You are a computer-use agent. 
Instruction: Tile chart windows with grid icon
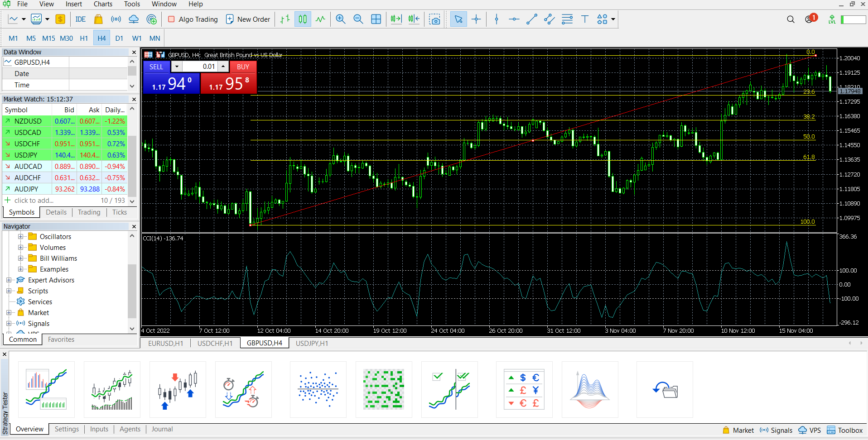376,19
